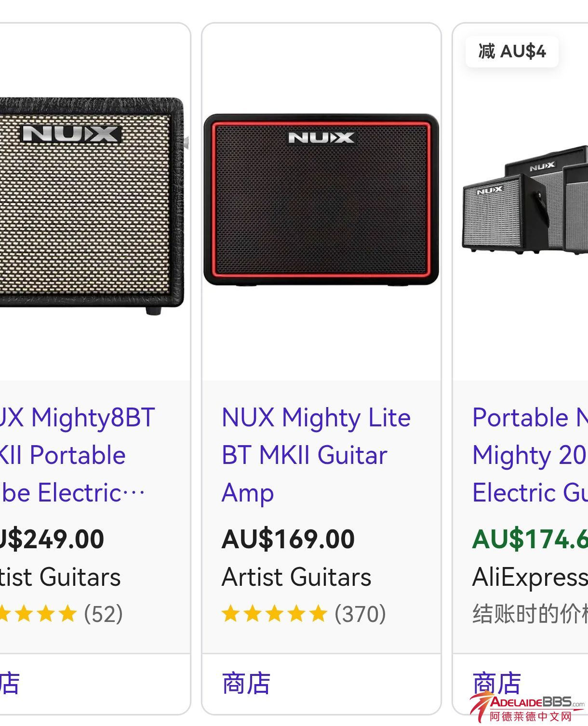This screenshot has width=588, height=726.
Task: Click the five-star rating with 370 reviews
Action: coord(304,614)
